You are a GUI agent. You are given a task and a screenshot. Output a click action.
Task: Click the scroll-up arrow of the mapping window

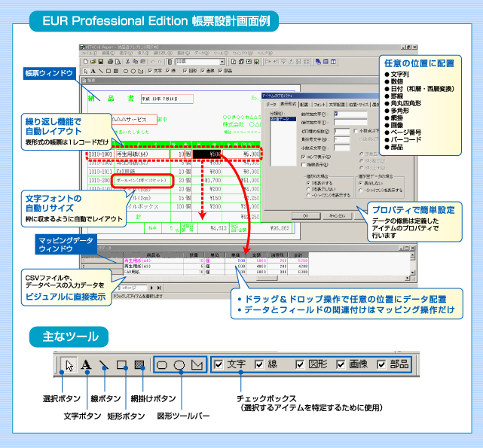click(x=413, y=255)
